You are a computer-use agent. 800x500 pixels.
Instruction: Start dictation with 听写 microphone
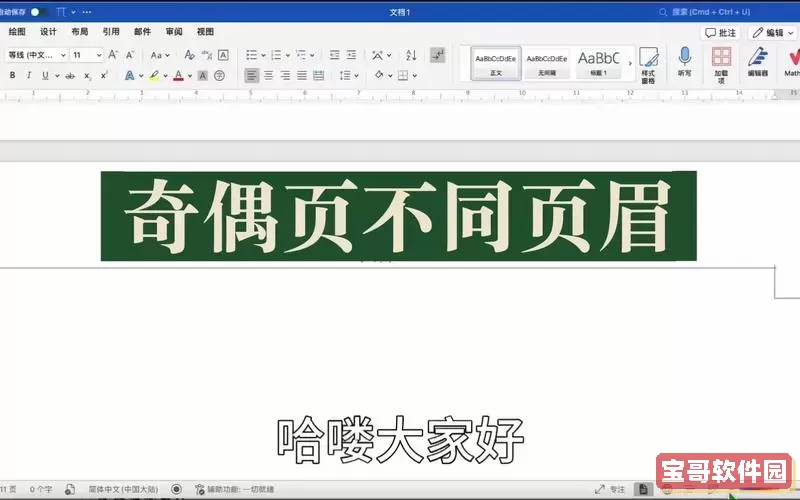pyautogui.click(x=685, y=61)
